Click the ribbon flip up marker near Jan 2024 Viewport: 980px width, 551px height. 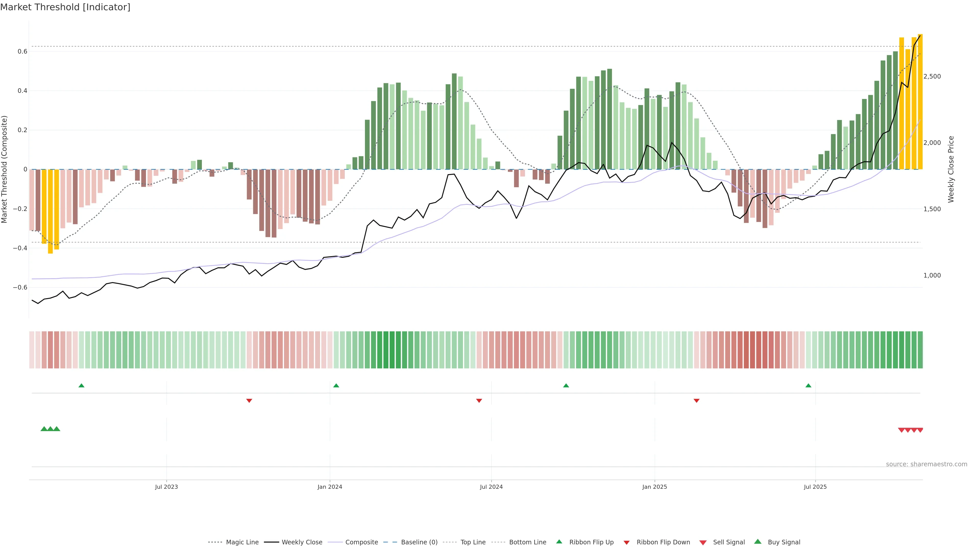(x=336, y=386)
